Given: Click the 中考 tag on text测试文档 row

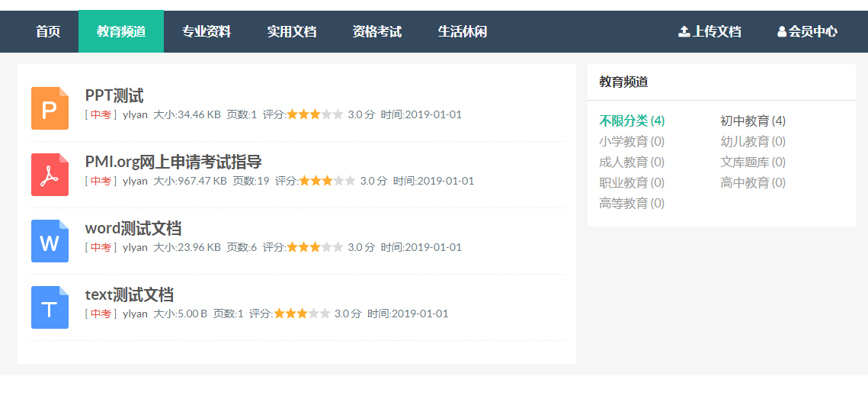Looking at the screenshot, I should (x=101, y=314).
